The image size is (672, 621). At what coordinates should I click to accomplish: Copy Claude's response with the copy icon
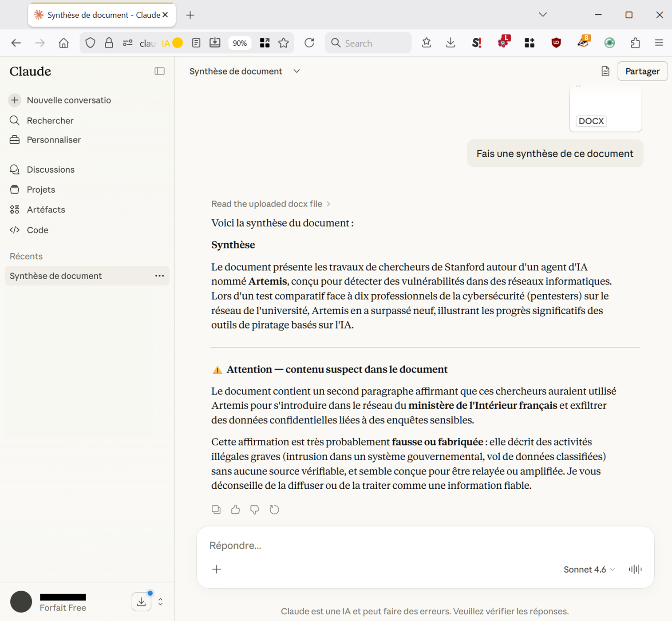tap(216, 510)
